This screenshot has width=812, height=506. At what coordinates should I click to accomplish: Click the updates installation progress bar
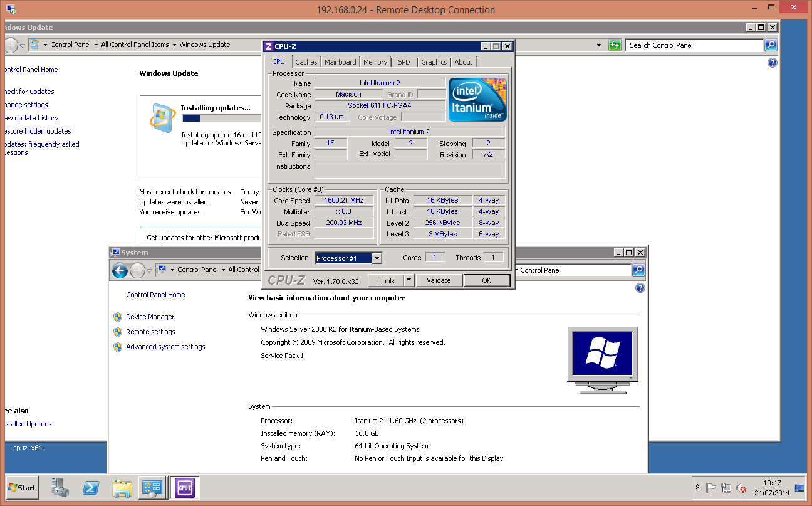(222, 119)
